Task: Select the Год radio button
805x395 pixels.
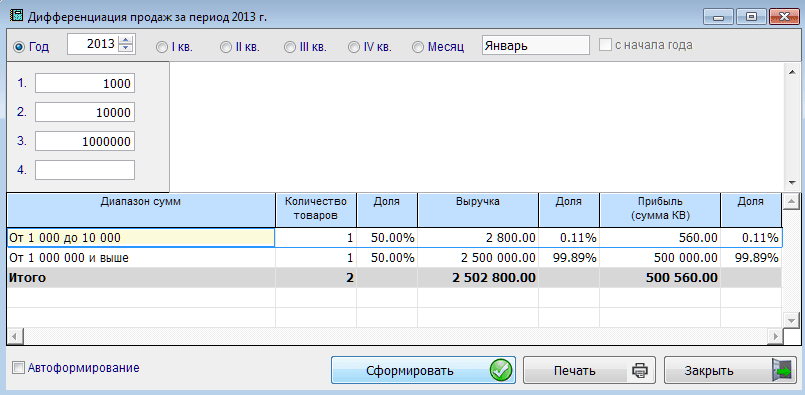Action: click(19, 47)
